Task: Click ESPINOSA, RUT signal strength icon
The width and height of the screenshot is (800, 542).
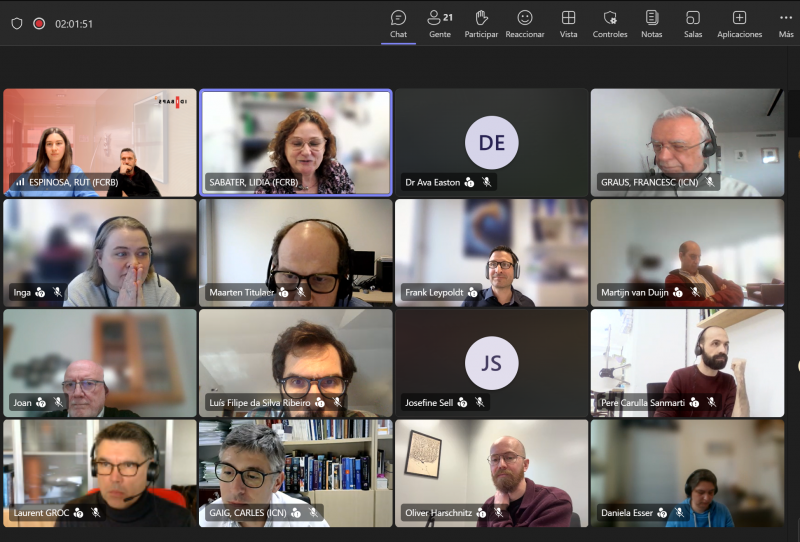Action: click(20, 182)
